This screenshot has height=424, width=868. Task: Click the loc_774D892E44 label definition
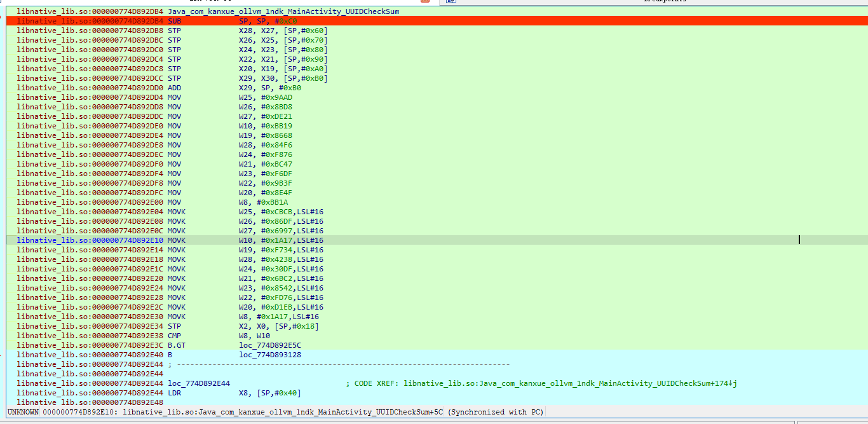(199, 383)
